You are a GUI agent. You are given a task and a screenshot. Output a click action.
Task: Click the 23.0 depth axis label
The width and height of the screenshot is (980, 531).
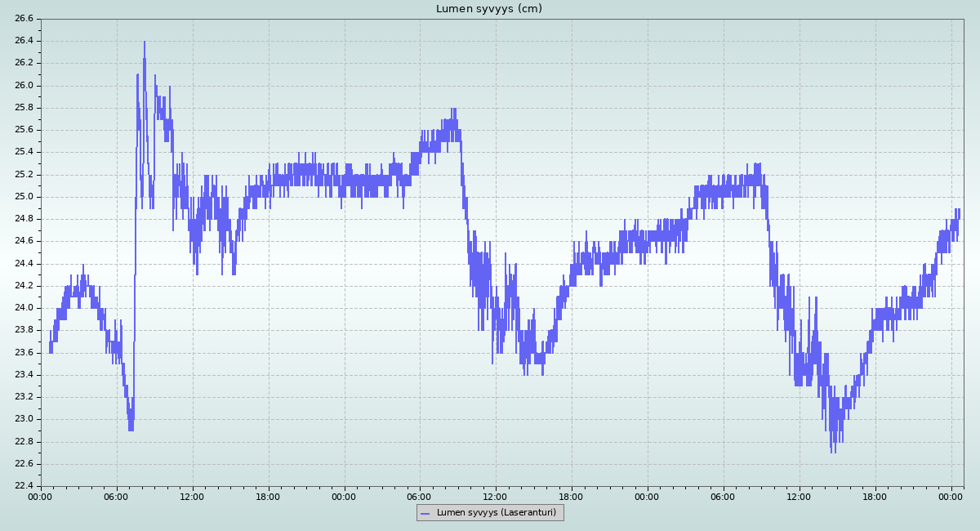(x=24, y=419)
